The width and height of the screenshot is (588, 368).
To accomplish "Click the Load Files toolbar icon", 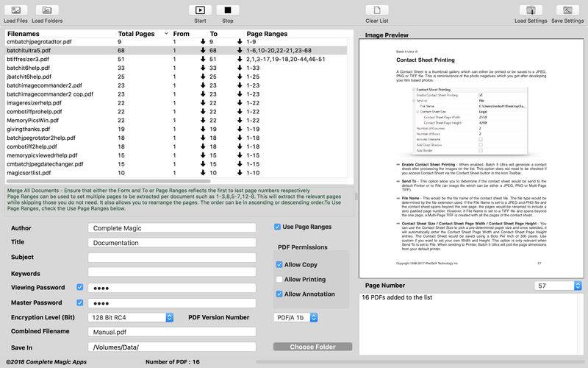I will click(x=15, y=10).
